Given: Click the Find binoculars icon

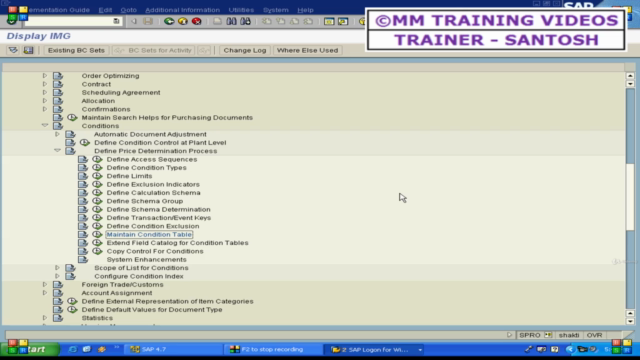Looking at the screenshot, I should click(x=231, y=21).
